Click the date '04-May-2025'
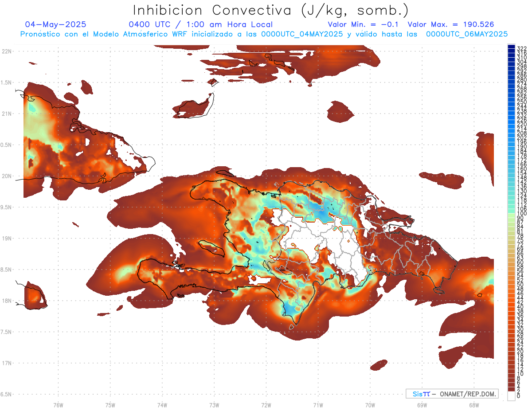Screen dimensions: 532x411 (x=55, y=24)
